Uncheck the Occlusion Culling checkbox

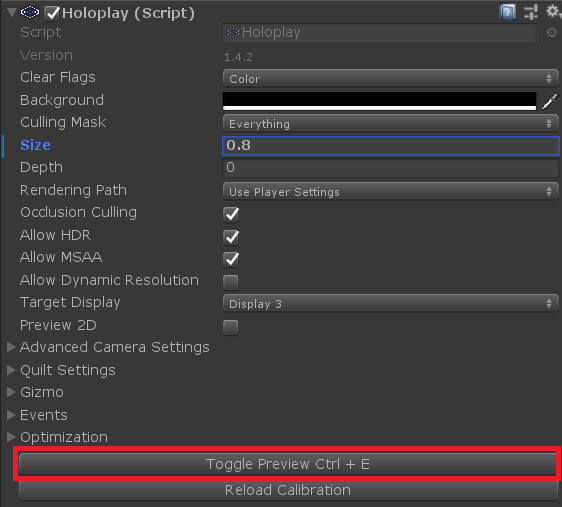(231, 214)
